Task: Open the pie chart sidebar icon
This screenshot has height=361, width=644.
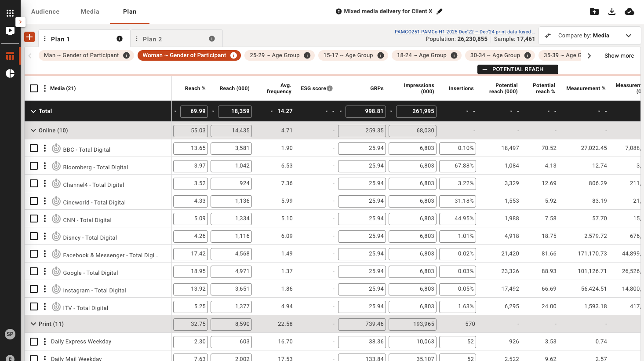Action: pos(10,73)
